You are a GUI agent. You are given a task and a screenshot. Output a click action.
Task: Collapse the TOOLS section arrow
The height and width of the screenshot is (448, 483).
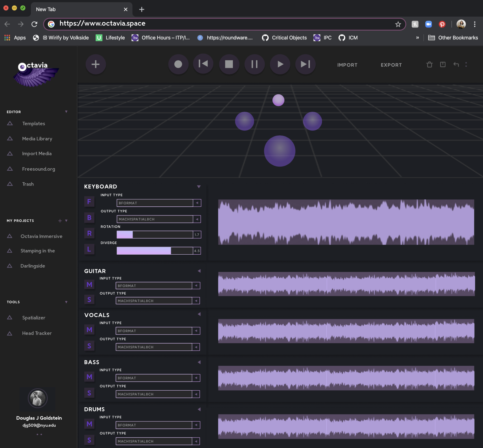point(66,302)
